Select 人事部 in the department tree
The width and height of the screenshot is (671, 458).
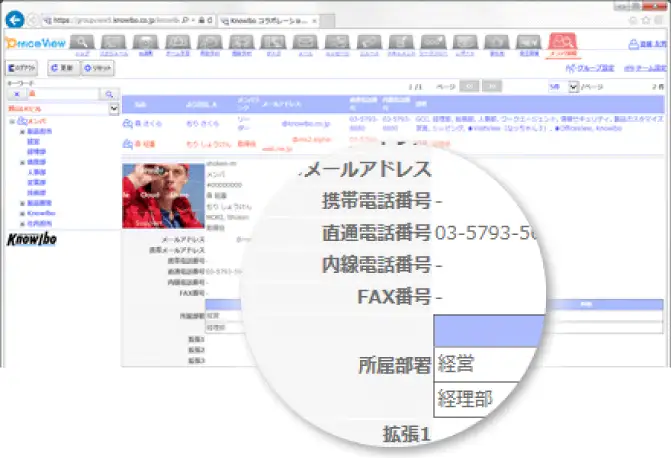click(x=36, y=172)
